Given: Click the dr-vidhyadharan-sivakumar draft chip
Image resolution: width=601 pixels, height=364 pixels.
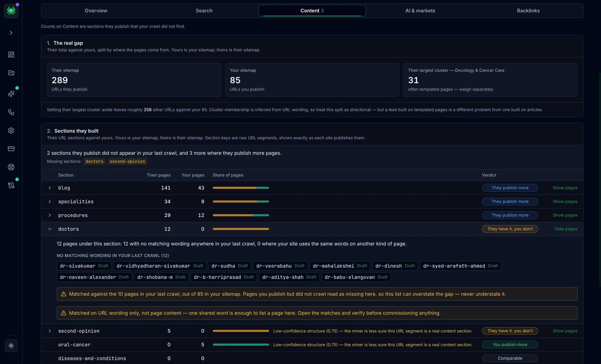Looking at the screenshot, I should [x=160, y=266].
